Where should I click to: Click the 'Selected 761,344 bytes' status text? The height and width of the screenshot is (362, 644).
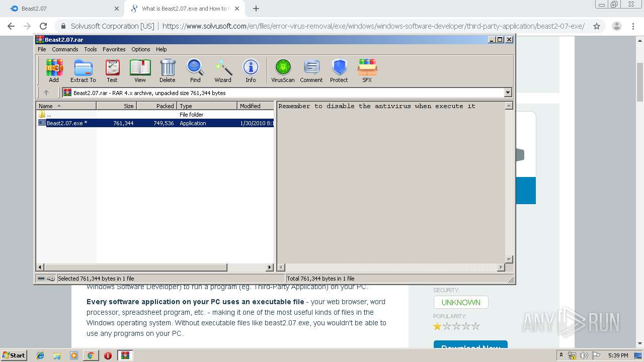point(96,278)
